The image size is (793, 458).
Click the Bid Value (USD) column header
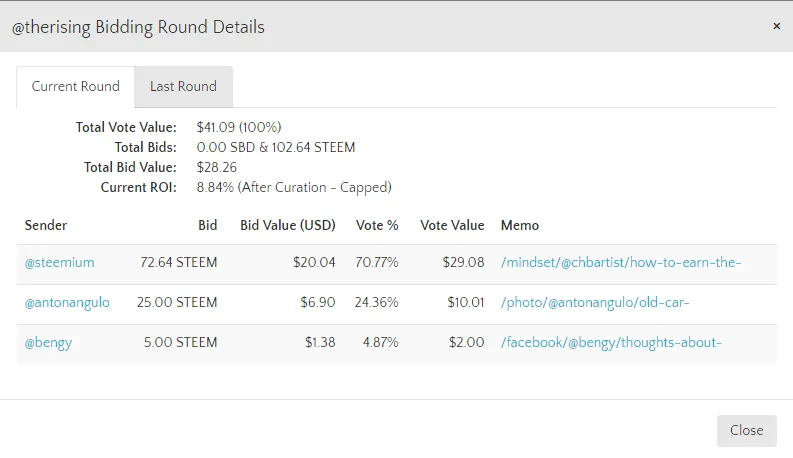[x=287, y=226]
